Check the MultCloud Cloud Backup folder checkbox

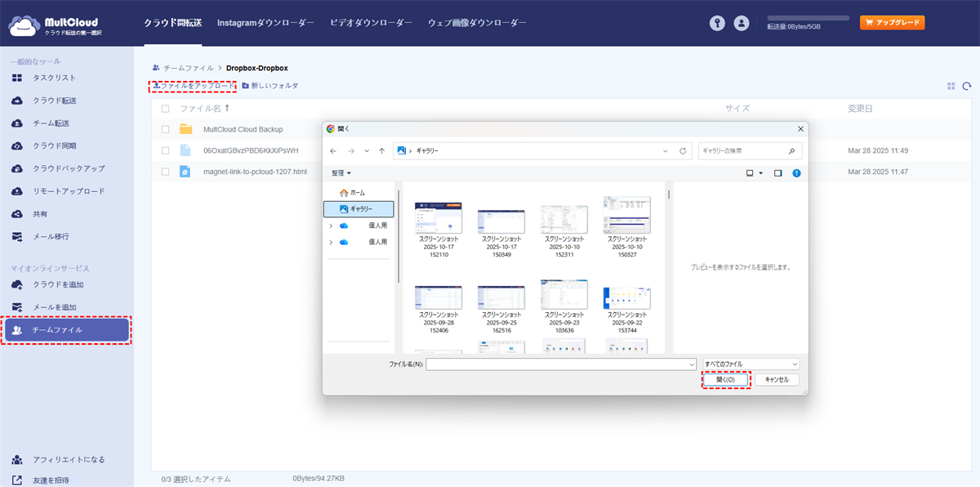coord(166,129)
